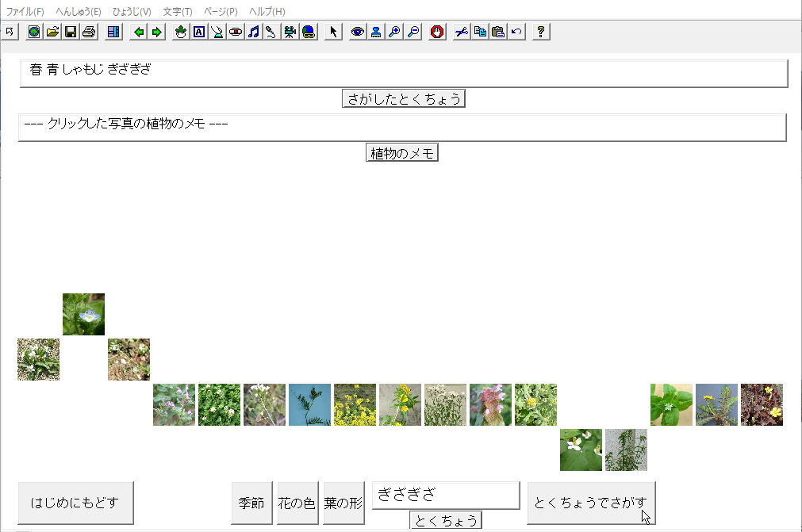Open the ひょうじ(V) menu
The height and width of the screenshot is (532, 802).
[x=132, y=12]
